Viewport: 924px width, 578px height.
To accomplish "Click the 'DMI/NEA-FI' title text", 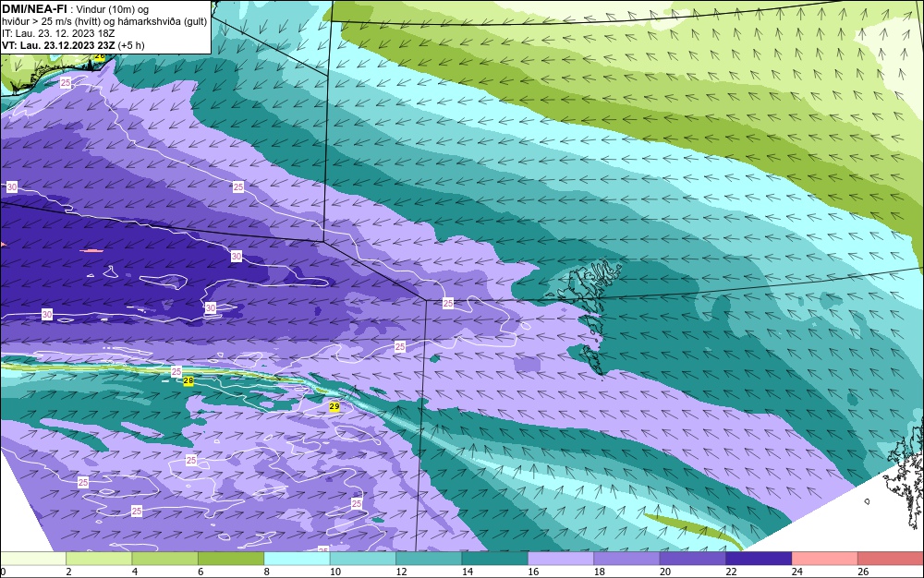I will click(x=34, y=9).
